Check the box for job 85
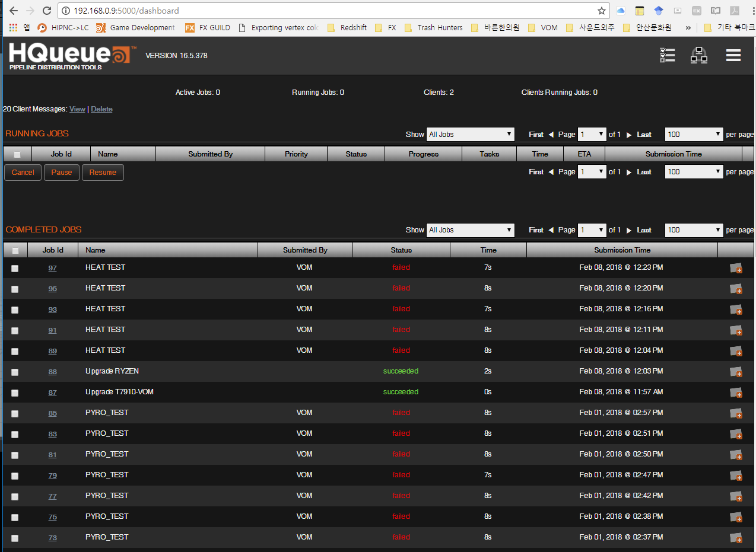Screen dimensions: 756x552 pos(15,414)
